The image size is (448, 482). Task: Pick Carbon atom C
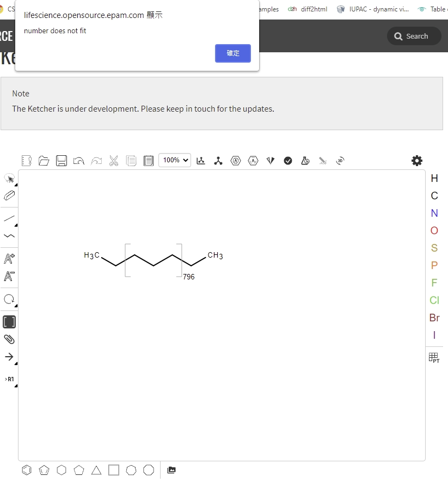(434, 196)
